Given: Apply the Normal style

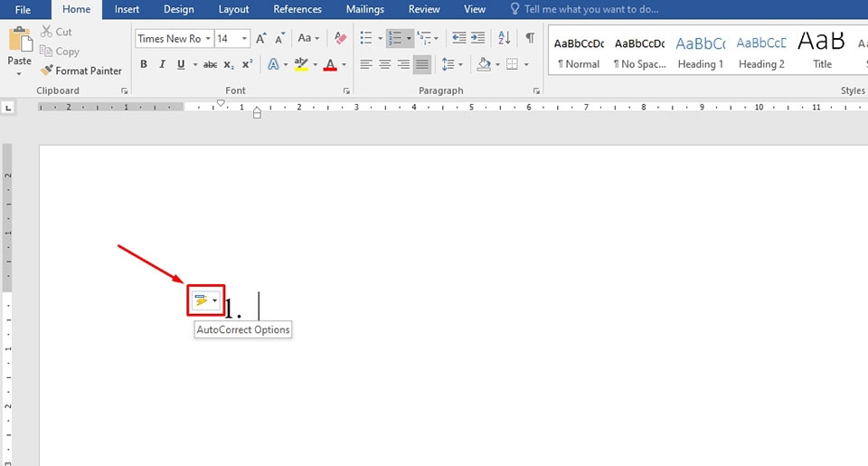Looking at the screenshot, I should tap(579, 52).
